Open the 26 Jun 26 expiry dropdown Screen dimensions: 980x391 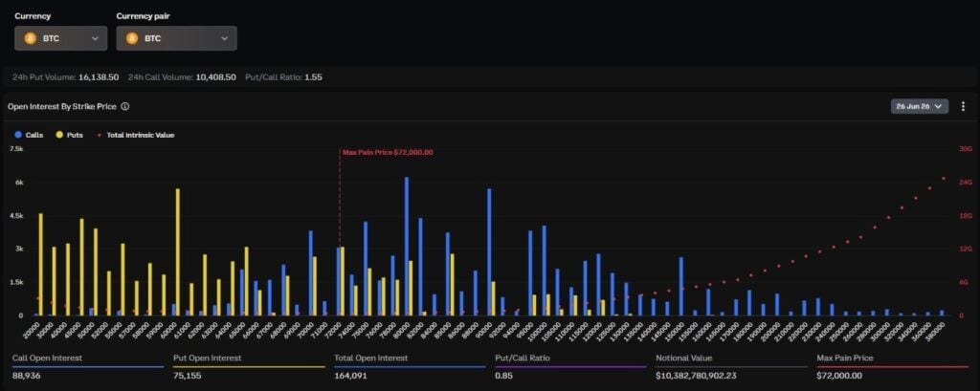coord(920,106)
